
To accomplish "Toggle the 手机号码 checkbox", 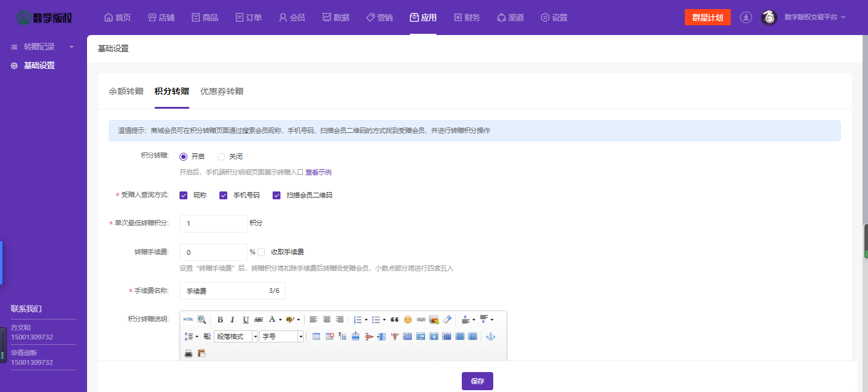I will pos(223,195).
